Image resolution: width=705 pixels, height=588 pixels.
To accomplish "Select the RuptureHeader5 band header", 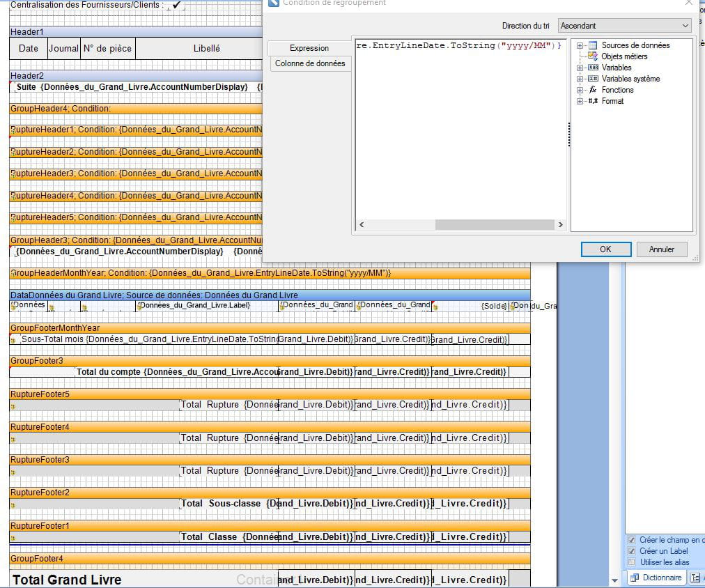I will coord(136,217).
